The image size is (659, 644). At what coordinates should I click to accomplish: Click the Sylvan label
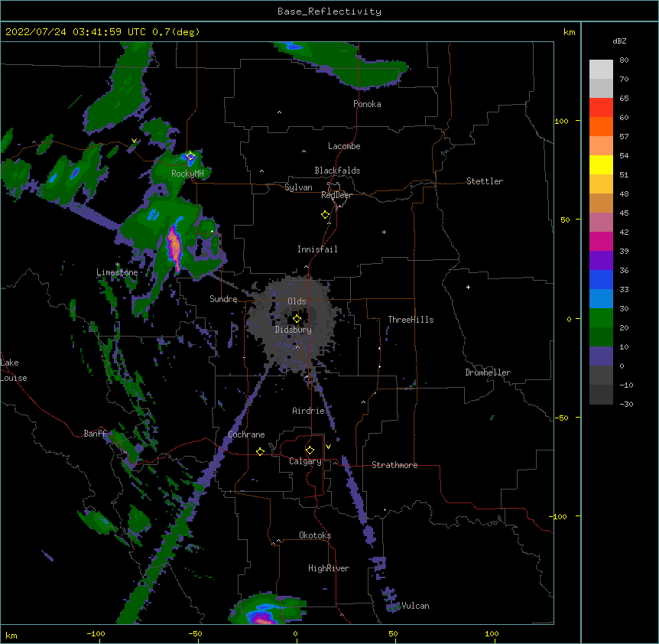point(298,187)
